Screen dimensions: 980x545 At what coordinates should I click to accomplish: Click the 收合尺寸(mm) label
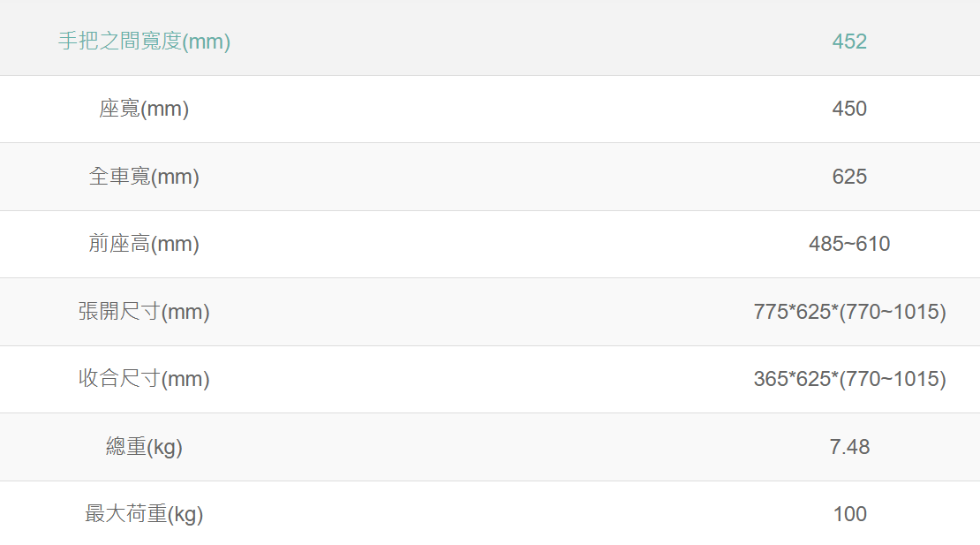[144, 379]
